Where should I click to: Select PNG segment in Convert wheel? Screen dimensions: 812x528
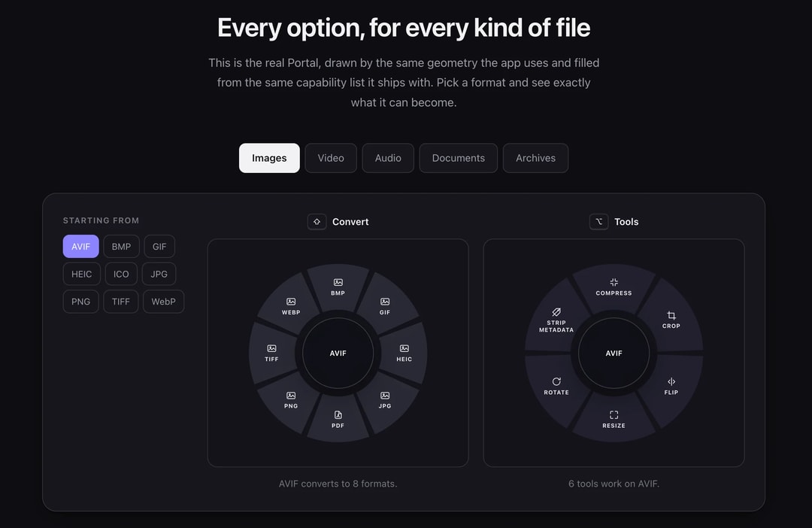[x=291, y=400]
